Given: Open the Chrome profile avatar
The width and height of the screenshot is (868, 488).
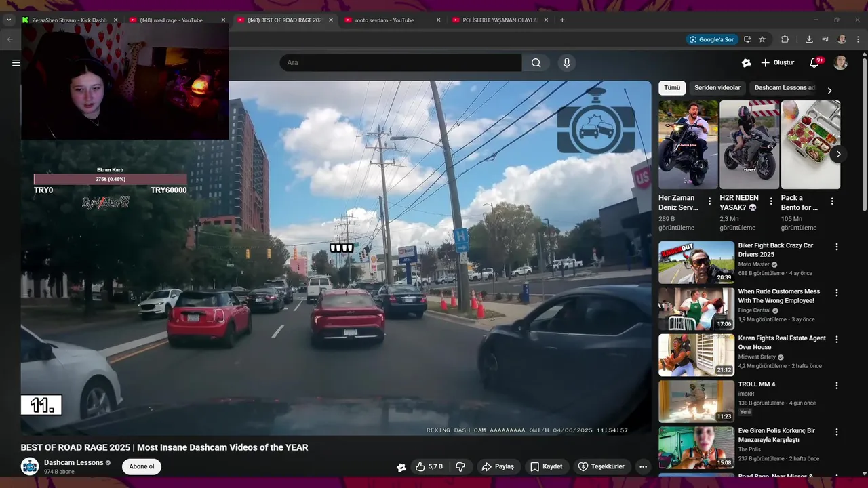Looking at the screenshot, I should click(842, 39).
